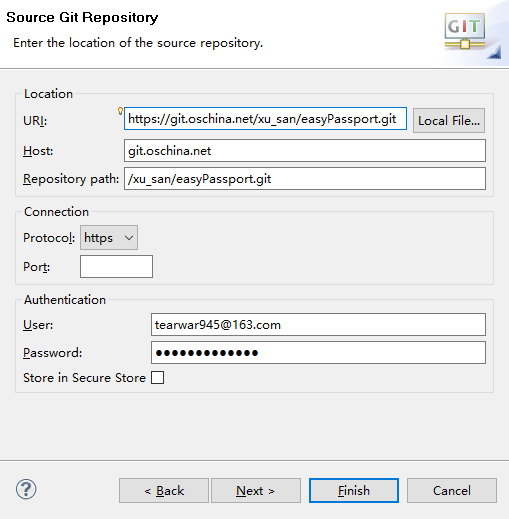Return with the Back button
Screen dimensions: 509x519
pyautogui.click(x=164, y=491)
